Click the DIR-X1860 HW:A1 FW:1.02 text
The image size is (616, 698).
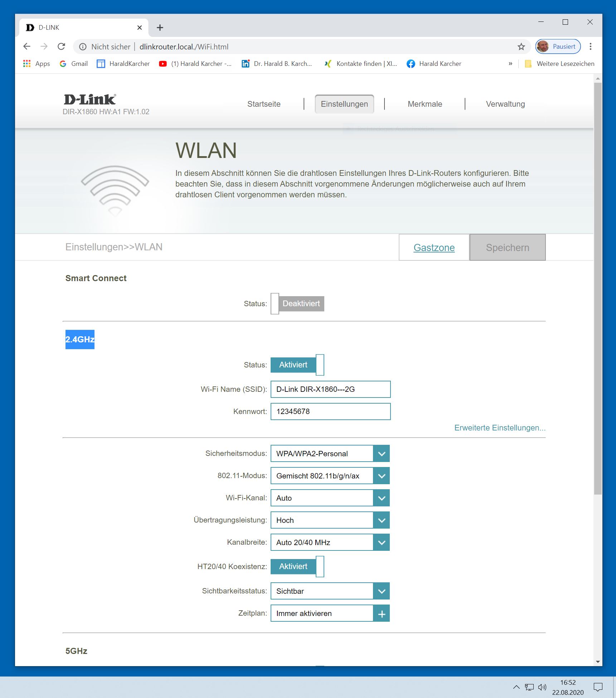coord(106,112)
